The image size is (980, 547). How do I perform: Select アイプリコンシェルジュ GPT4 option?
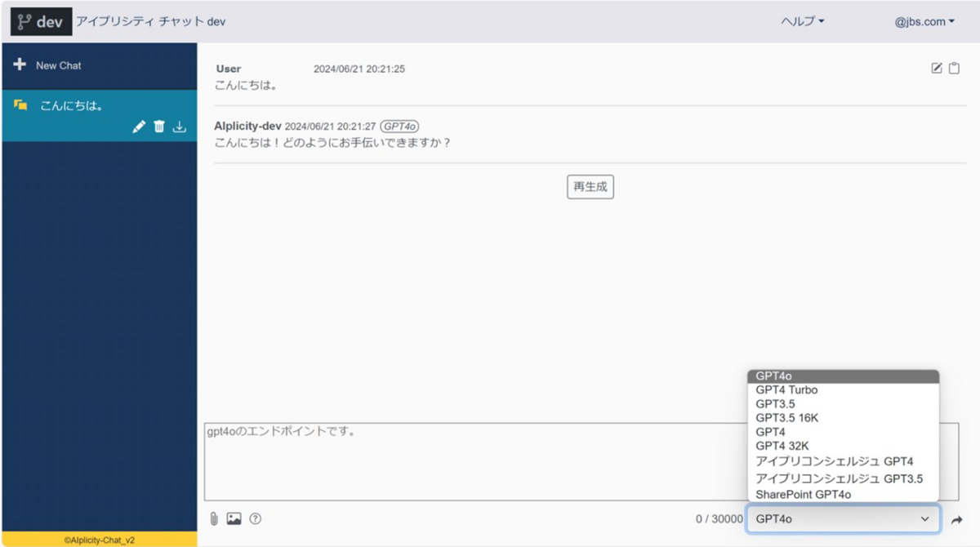(x=843, y=461)
